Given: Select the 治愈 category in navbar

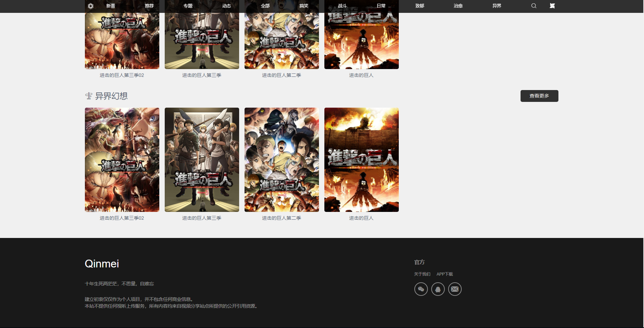Looking at the screenshot, I should click(458, 6).
